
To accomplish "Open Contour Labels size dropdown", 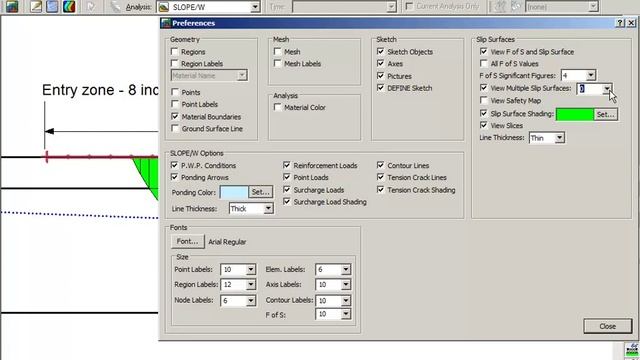I will coord(345,301).
